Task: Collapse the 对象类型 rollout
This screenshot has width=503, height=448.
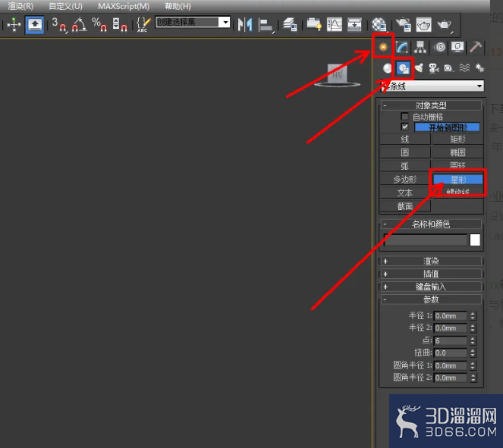Action: [431, 105]
